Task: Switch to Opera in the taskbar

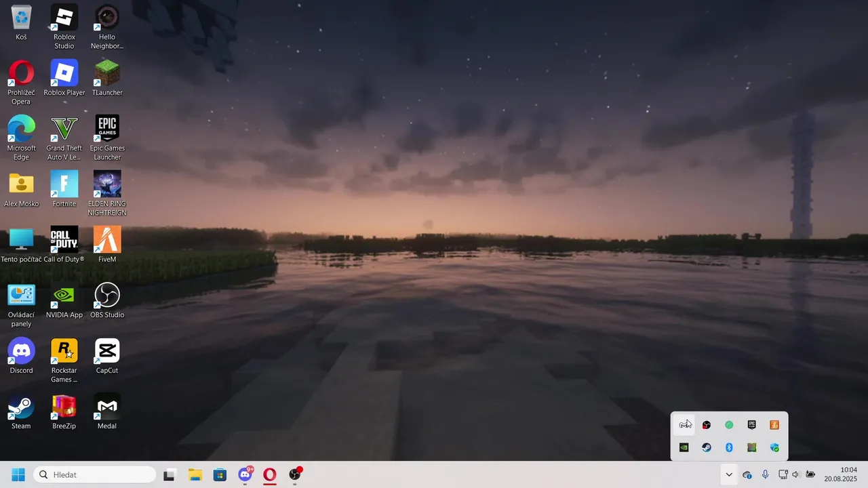Action: [270, 474]
